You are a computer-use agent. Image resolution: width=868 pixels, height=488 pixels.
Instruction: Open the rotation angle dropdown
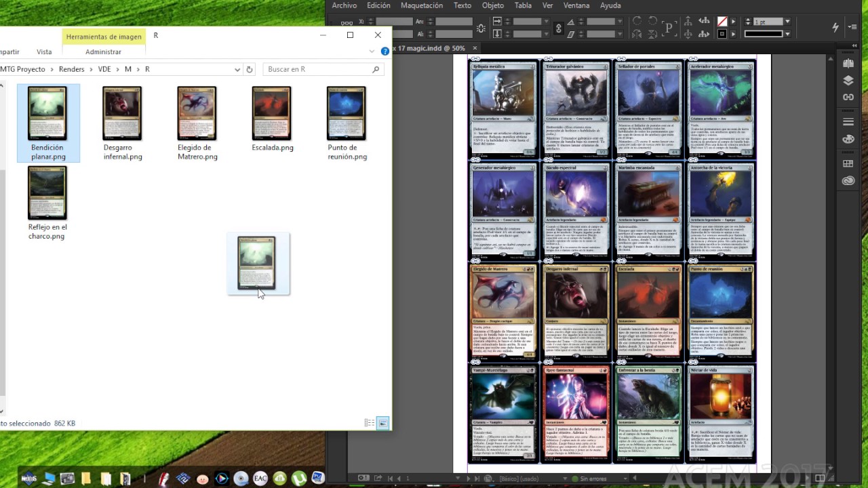click(x=619, y=21)
